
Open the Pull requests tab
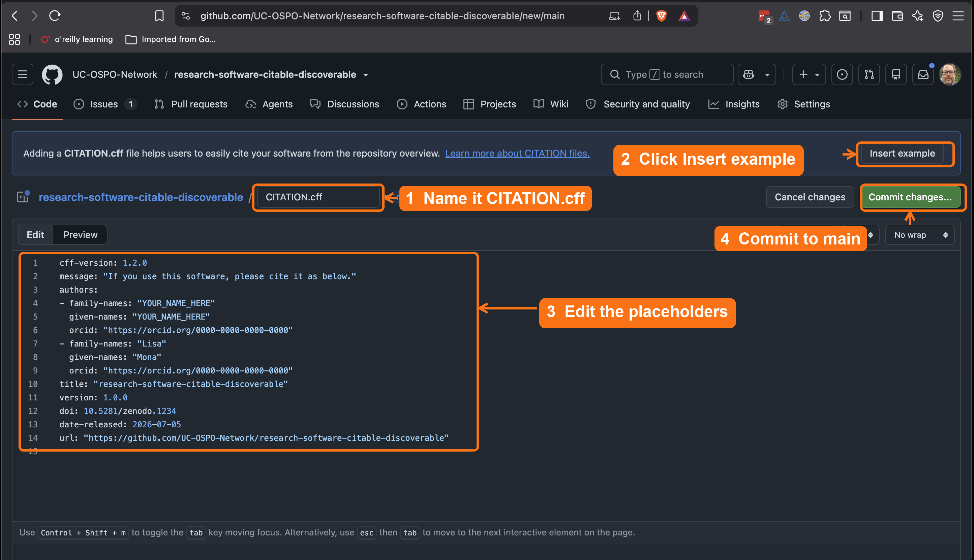(x=191, y=104)
